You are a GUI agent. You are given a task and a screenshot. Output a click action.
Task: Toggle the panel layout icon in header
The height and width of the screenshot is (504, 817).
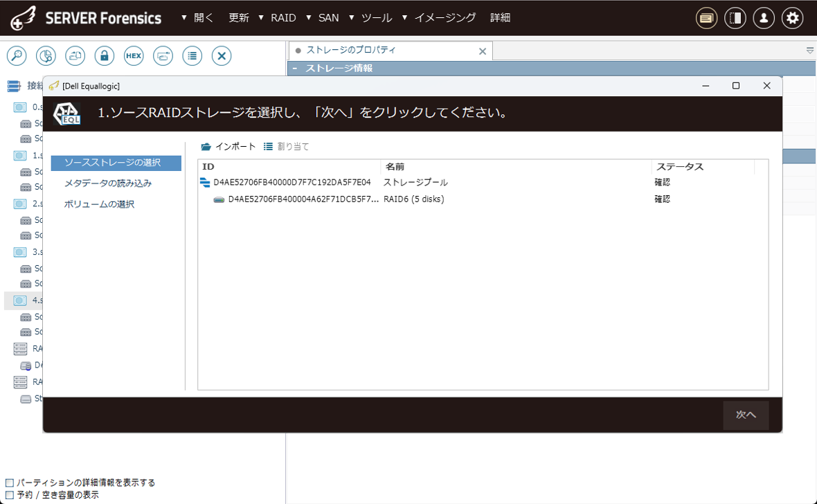(735, 18)
